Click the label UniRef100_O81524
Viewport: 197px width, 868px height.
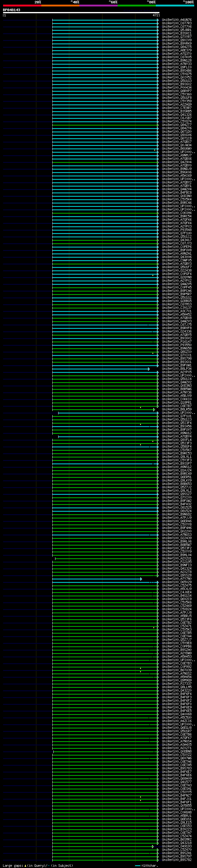coord(177,511)
